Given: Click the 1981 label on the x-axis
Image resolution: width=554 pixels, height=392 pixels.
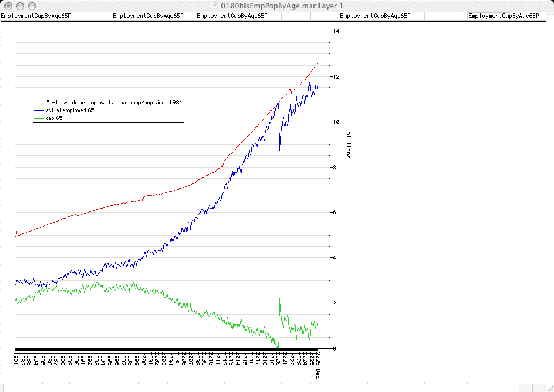Looking at the screenshot, I should coord(16,359).
